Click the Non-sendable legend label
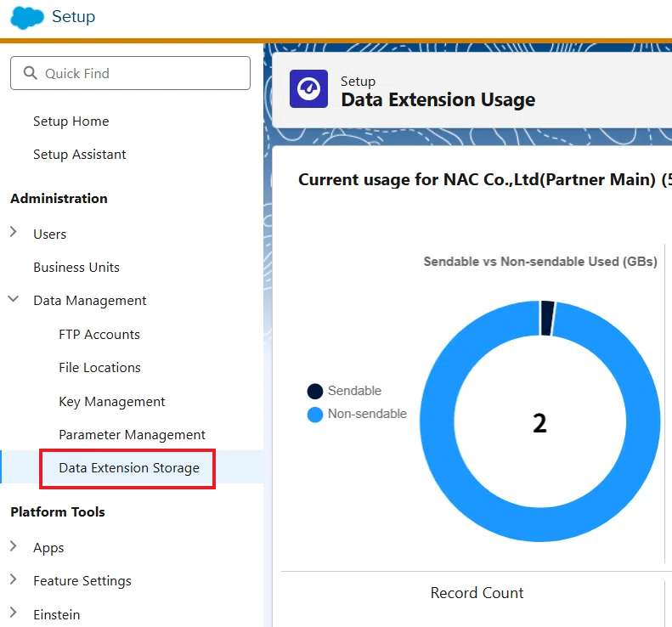672x627 pixels. (367, 414)
